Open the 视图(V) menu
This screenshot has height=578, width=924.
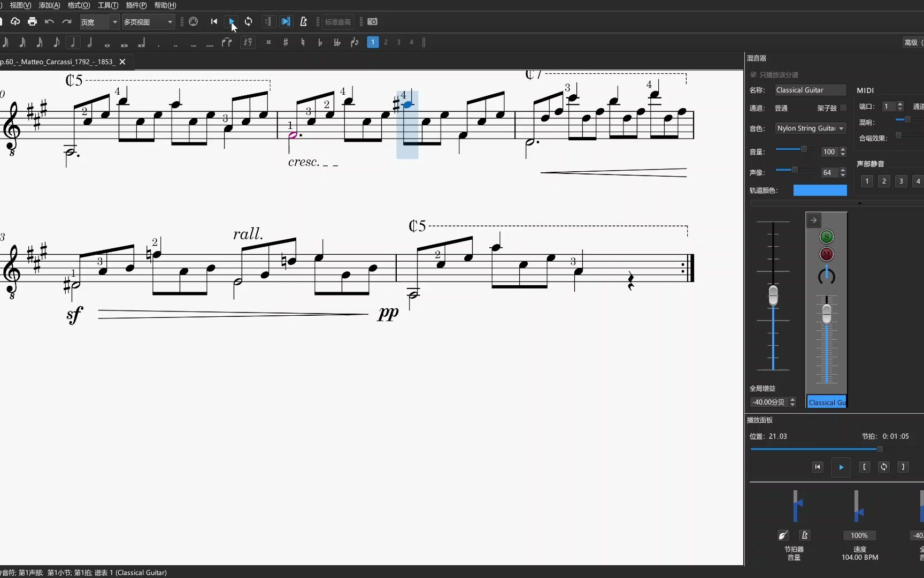coord(20,5)
